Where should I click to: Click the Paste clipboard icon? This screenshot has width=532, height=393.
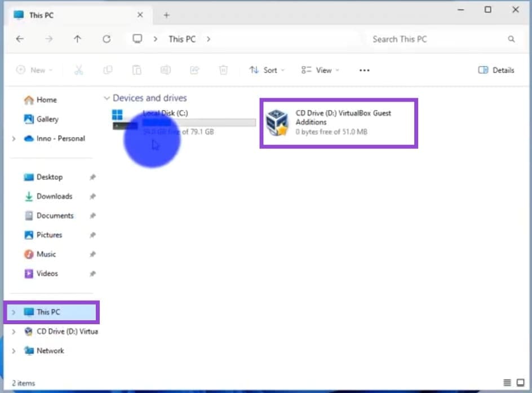click(x=136, y=70)
